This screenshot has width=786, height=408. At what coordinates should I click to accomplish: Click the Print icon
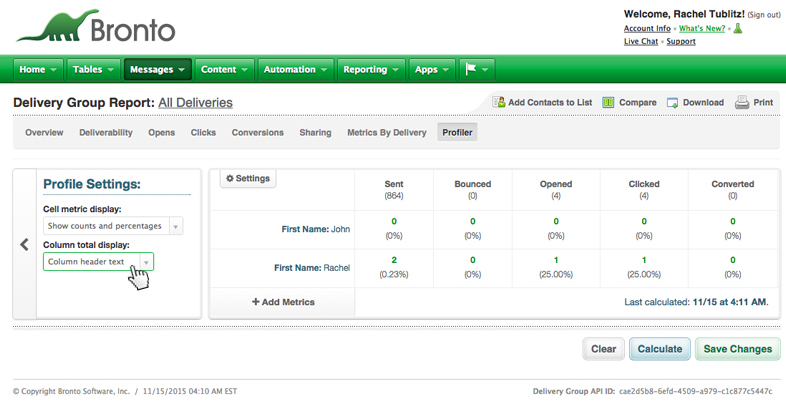pyautogui.click(x=742, y=103)
